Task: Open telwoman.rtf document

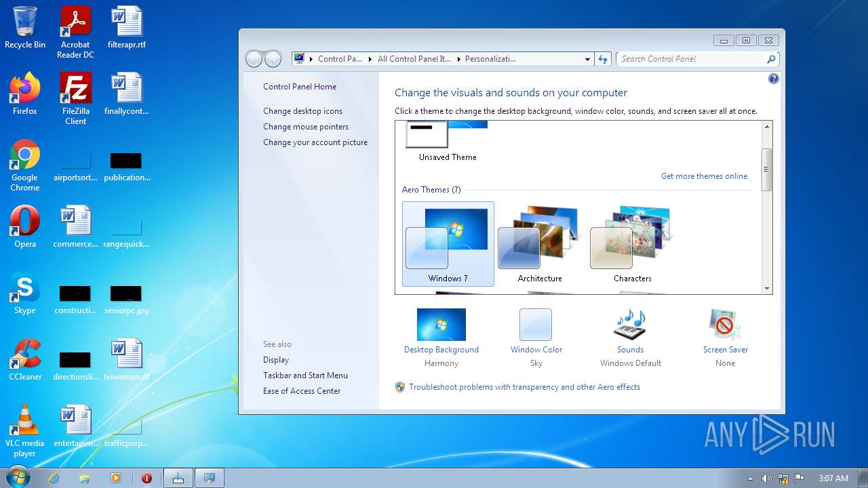Action: (127, 360)
